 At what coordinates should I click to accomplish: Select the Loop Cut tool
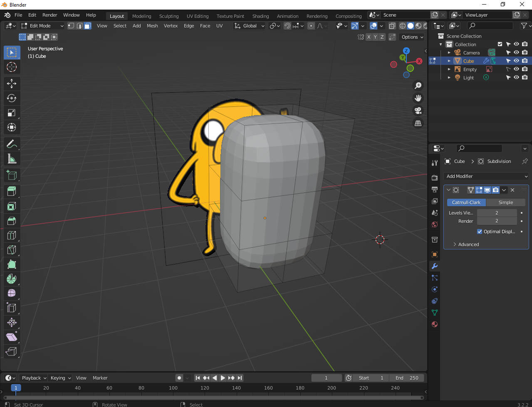(x=12, y=235)
